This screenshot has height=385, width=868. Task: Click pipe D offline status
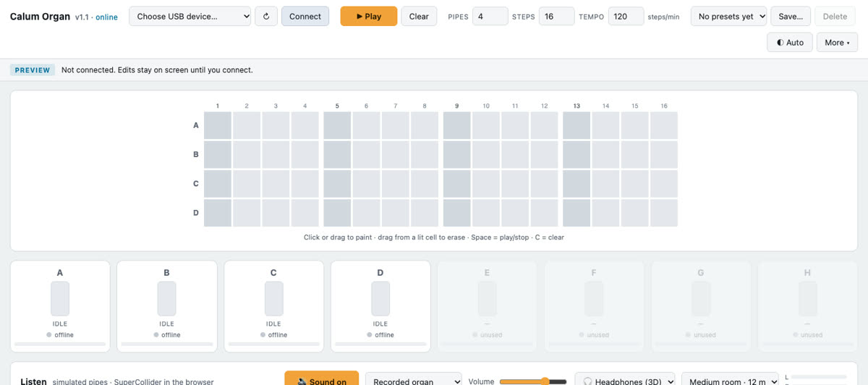(x=380, y=335)
